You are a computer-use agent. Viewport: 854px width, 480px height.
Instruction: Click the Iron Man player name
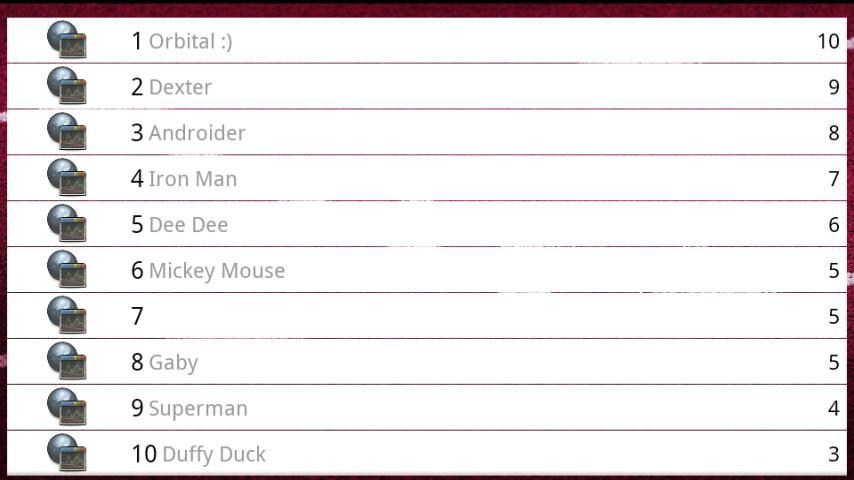(192, 179)
